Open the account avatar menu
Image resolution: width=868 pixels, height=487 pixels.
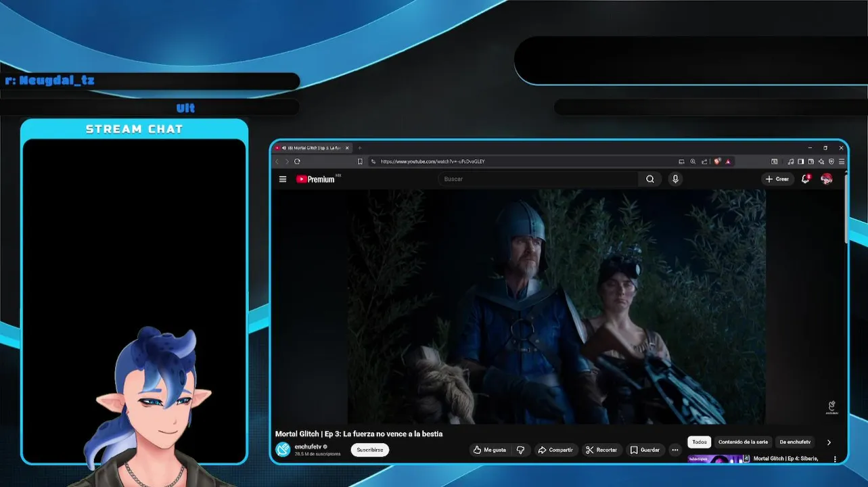click(827, 179)
